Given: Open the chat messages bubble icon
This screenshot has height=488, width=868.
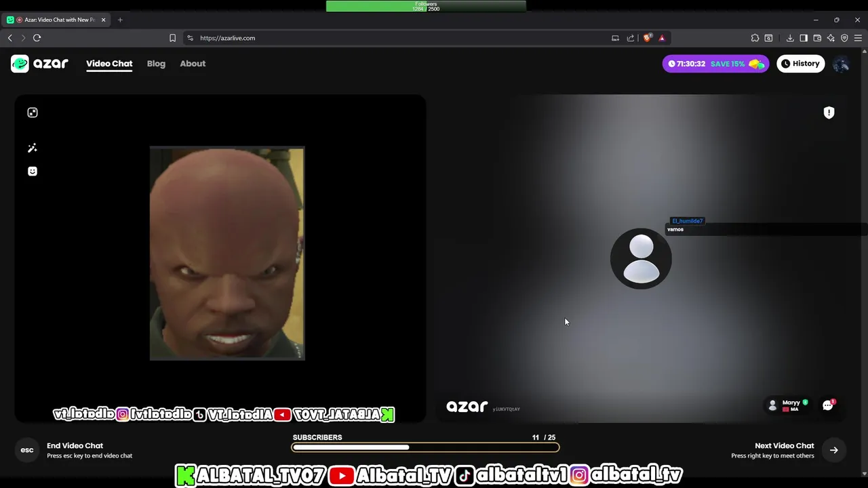Looking at the screenshot, I should tap(828, 405).
